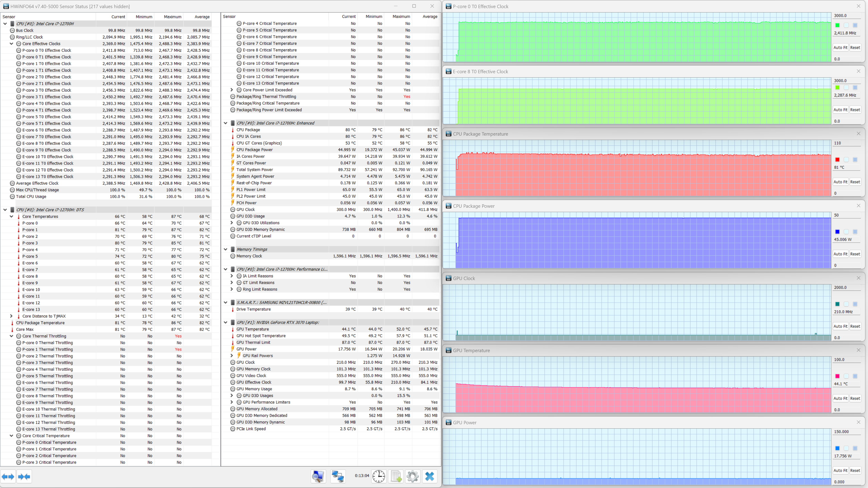The width and height of the screenshot is (868, 488).
Task: Click the expand columns arrows button
Action: pyautogui.click(x=8, y=476)
